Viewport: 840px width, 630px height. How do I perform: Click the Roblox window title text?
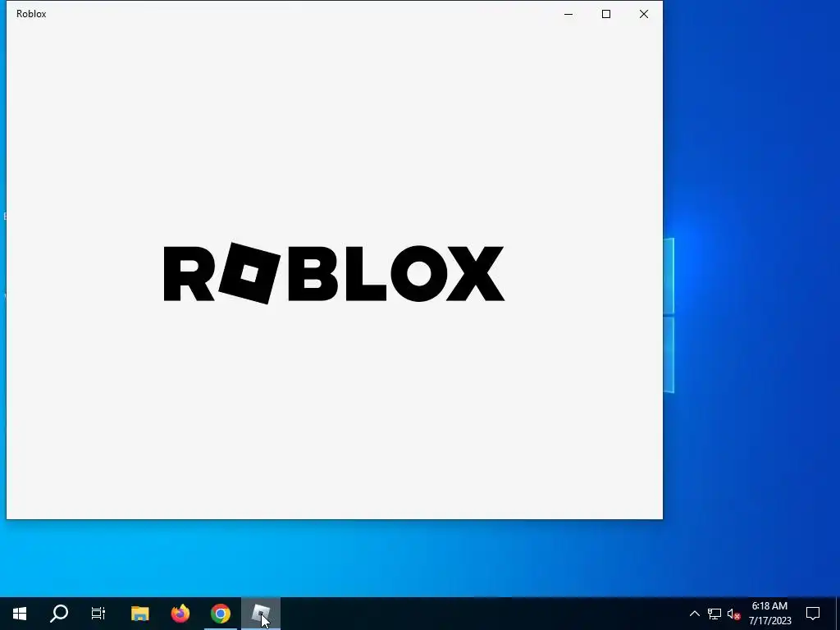tap(31, 14)
